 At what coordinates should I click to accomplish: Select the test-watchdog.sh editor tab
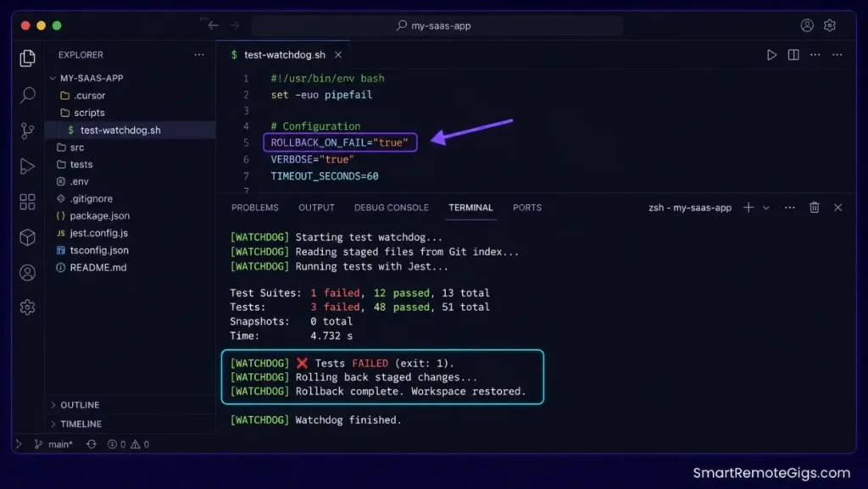[284, 55]
